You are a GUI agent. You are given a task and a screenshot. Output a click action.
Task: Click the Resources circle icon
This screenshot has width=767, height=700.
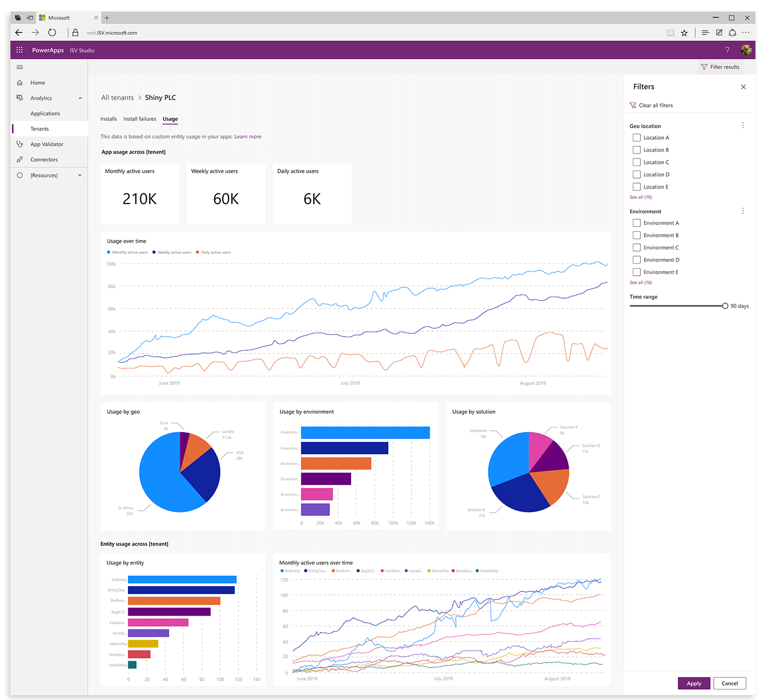[20, 175]
